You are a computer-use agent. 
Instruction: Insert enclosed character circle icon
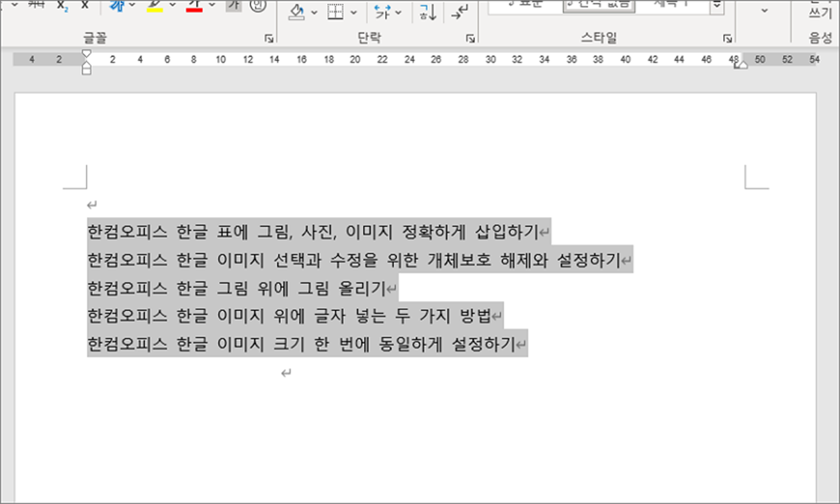pyautogui.click(x=257, y=6)
